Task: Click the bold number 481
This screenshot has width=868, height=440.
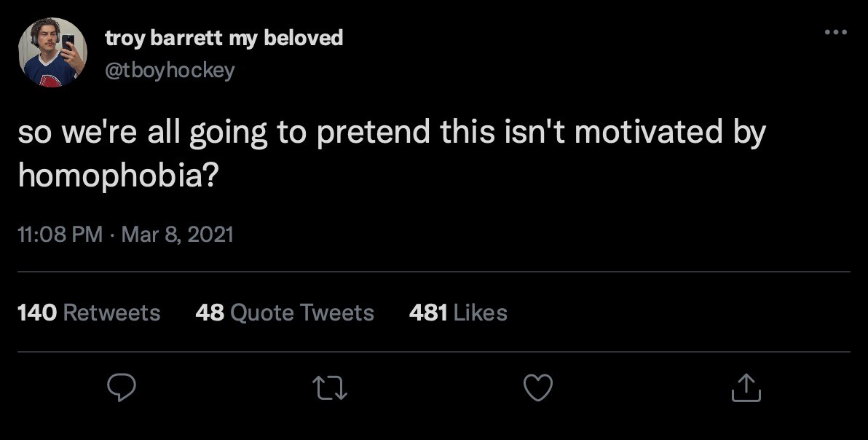Action: 428,313
